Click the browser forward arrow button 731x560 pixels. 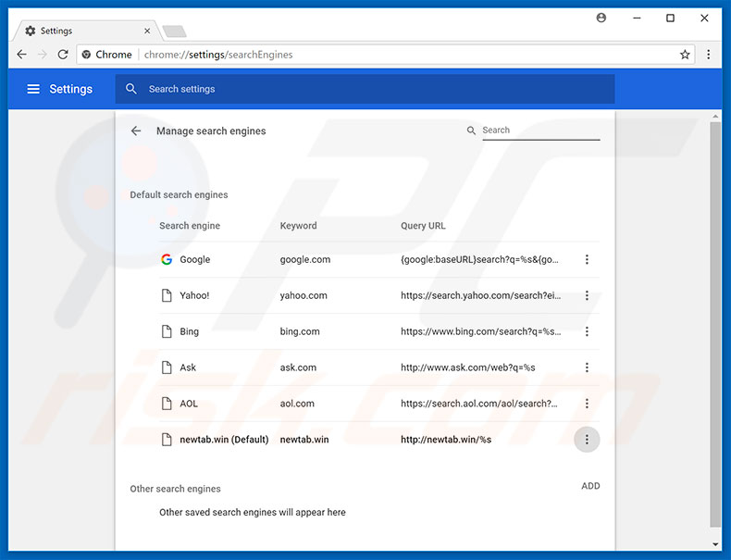point(42,55)
